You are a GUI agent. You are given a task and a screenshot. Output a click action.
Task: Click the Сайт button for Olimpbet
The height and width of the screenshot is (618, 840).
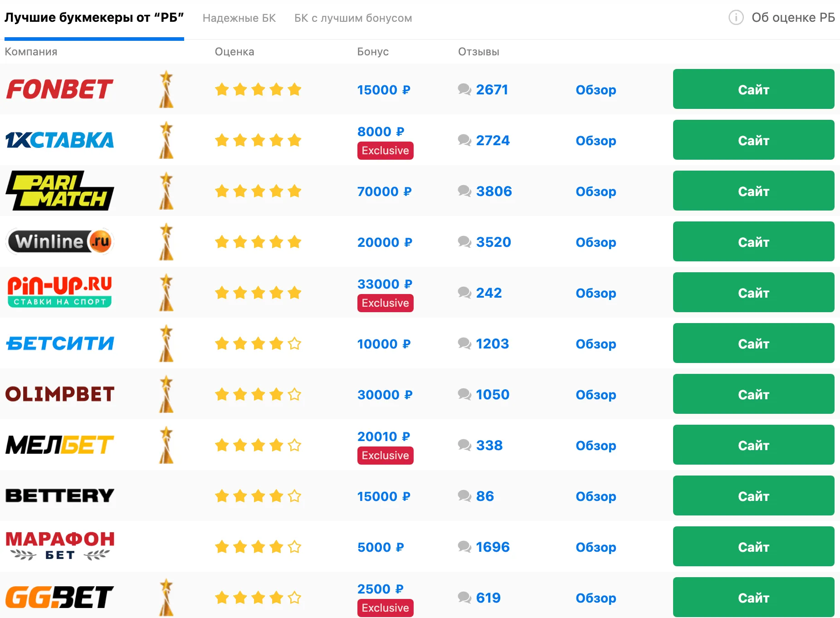tap(753, 394)
